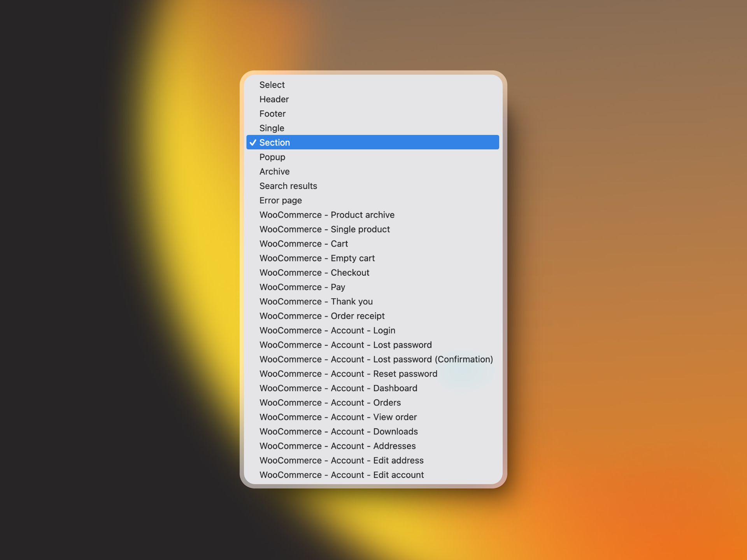Image resolution: width=747 pixels, height=560 pixels.
Task: Select WooCommerce - Single product
Action: pyautogui.click(x=373, y=229)
